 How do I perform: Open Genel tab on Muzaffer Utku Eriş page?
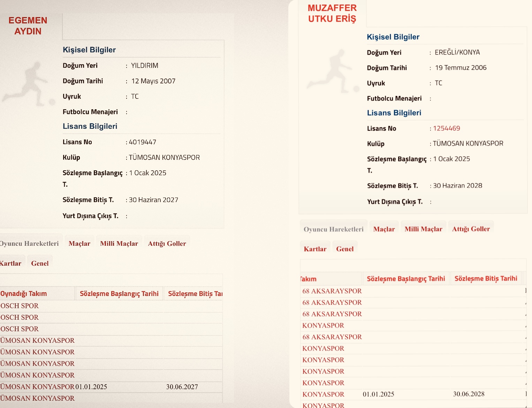(345, 249)
